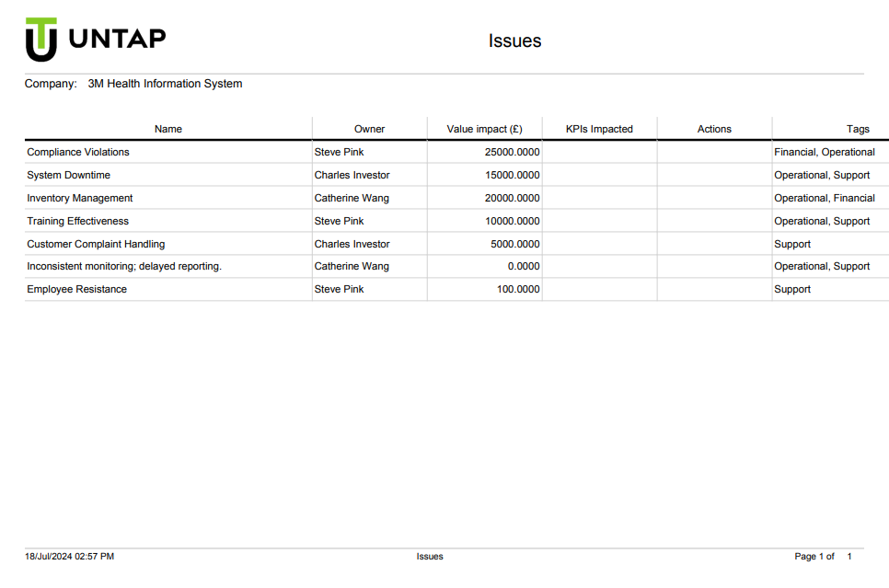Click the value "0.0000"
The image size is (889, 588).
pyautogui.click(x=524, y=266)
